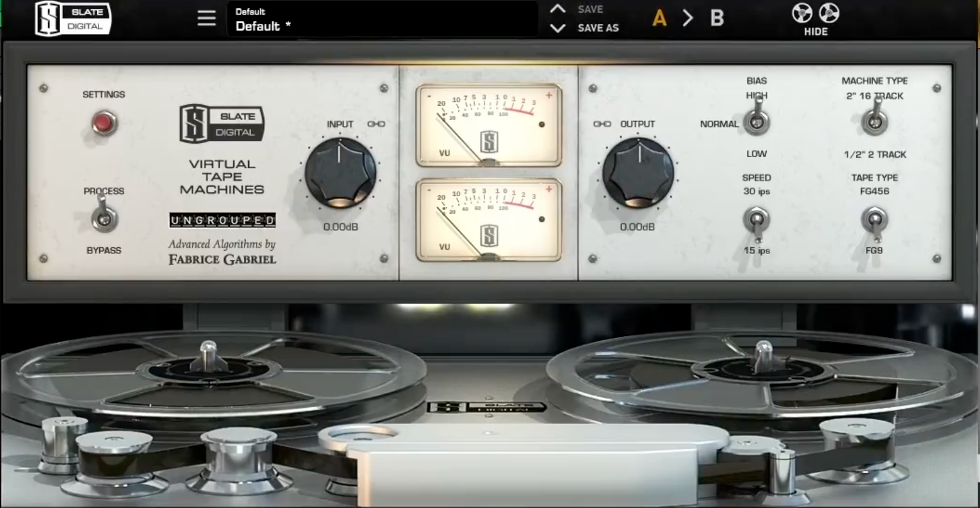Select the A comparison slot
The width and height of the screenshot is (980, 508).
(659, 18)
